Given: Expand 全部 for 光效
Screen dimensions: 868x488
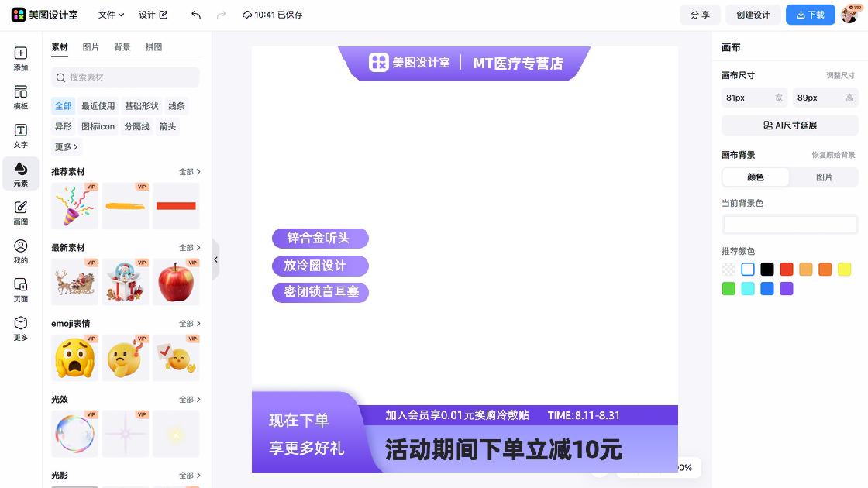Looking at the screenshot, I should pyautogui.click(x=189, y=400).
